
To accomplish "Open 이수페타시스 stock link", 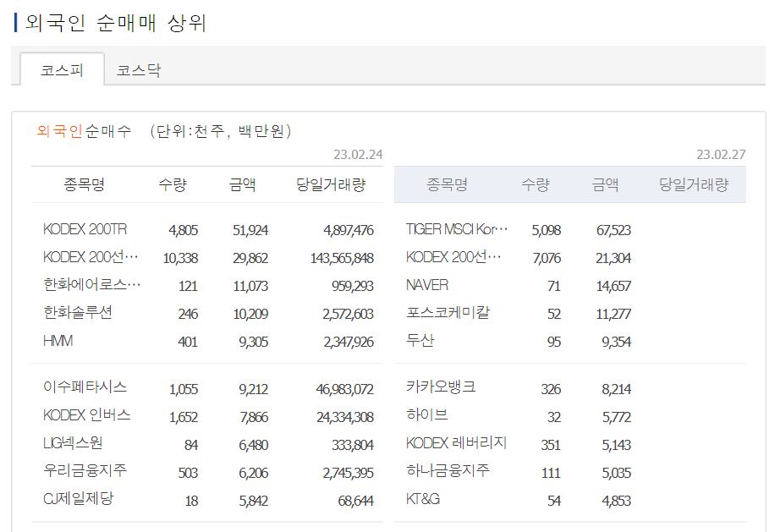I will [85, 387].
